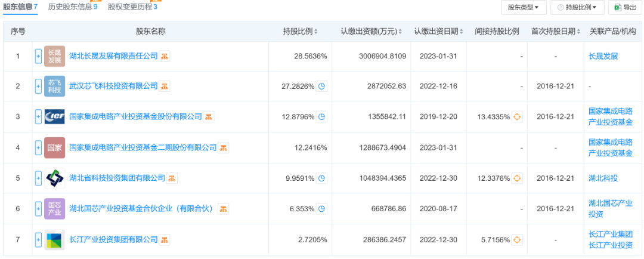Image resolution: width=644 pixels, height=259 pixels.
Task: Open indirect holding path icon beside 12.3376%
Action: tap(517, 178)
